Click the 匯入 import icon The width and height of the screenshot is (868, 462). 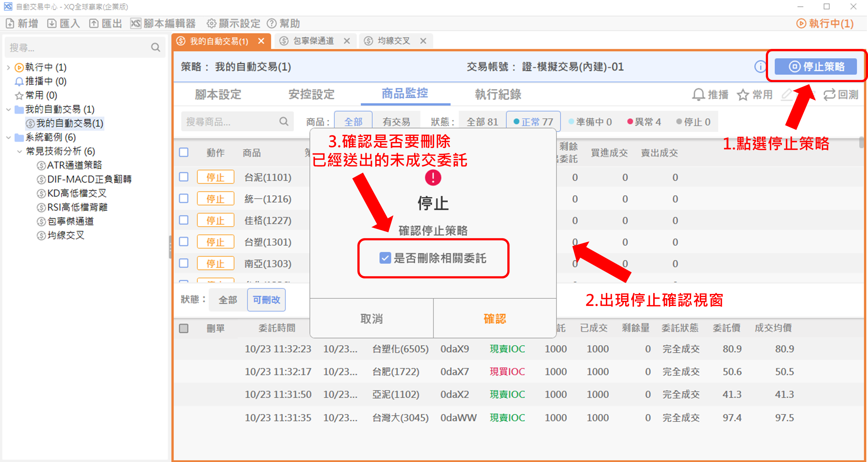52,24
